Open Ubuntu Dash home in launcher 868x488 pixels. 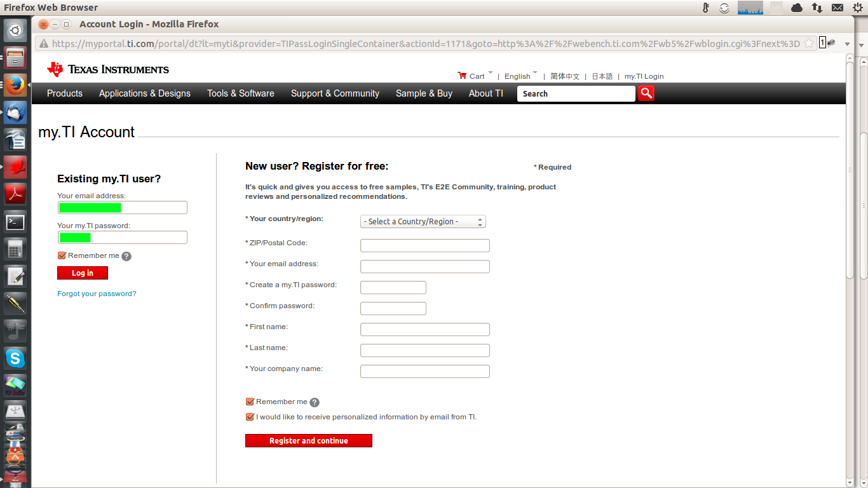[x=15, y=30]
